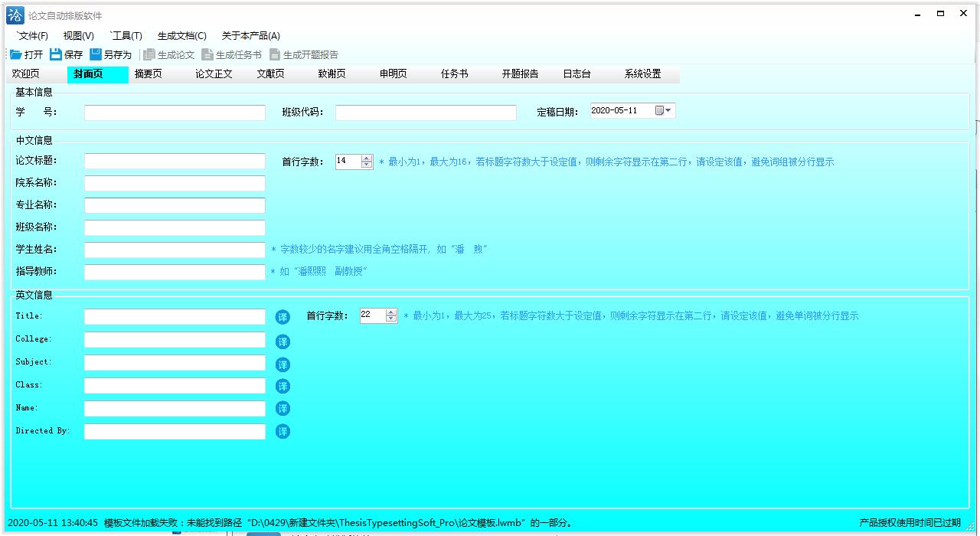This screenshot has height=536, width=980.
Task: Click translate icon next to Title field
Action: pyautogui.click(x=283, y=317)
